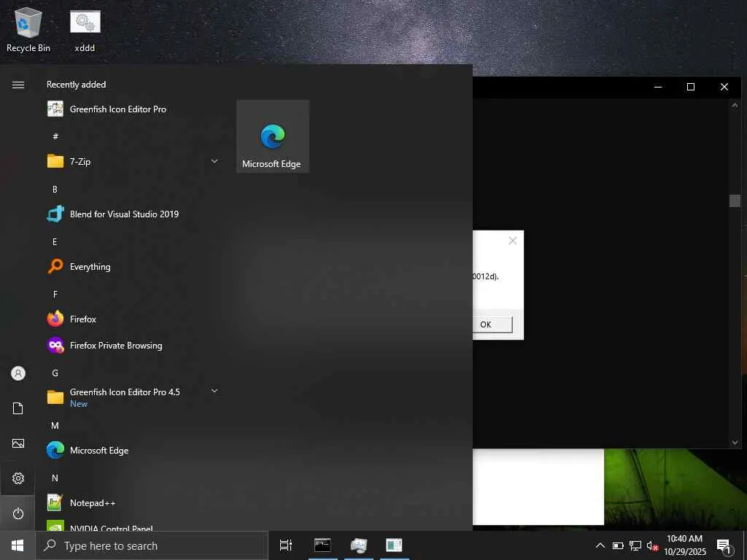Open the Greenfish Icon Editor Pro 4.5 folder

[x=132, y=397]
